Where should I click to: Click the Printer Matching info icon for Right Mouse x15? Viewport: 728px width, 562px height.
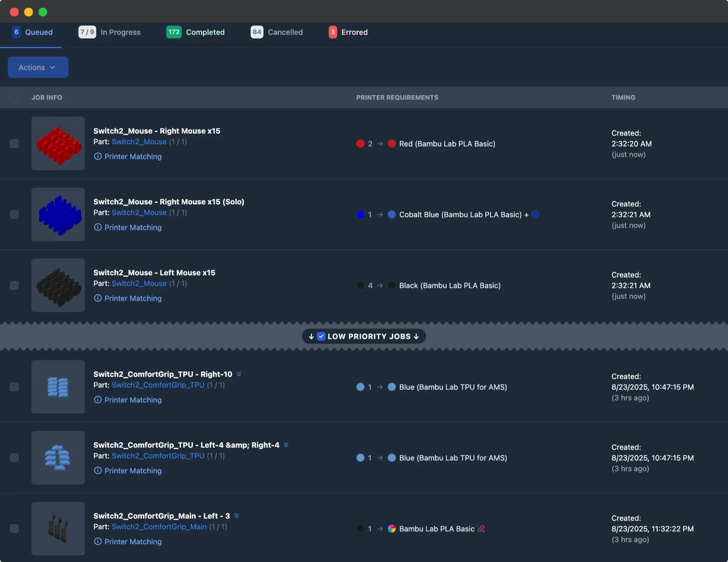click(98, 157)
